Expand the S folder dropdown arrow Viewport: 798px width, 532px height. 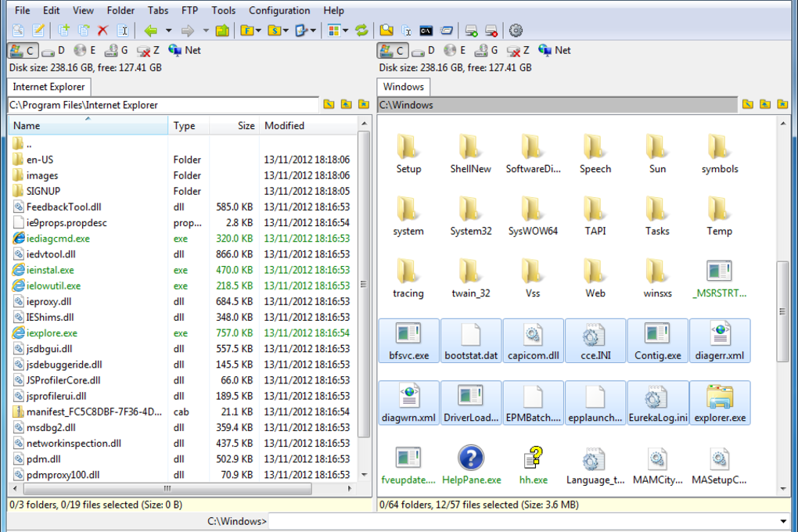286,31
